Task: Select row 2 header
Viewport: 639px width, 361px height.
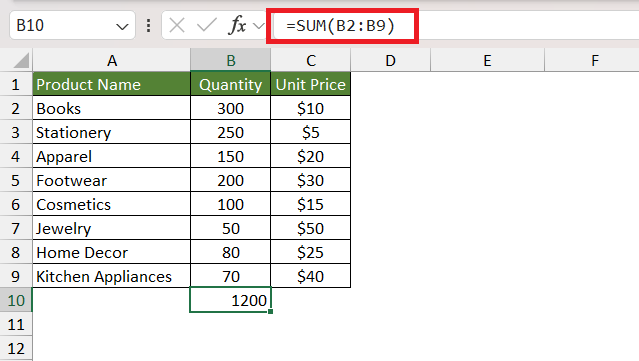Action: pyautogui.click(x=16, y=108)
